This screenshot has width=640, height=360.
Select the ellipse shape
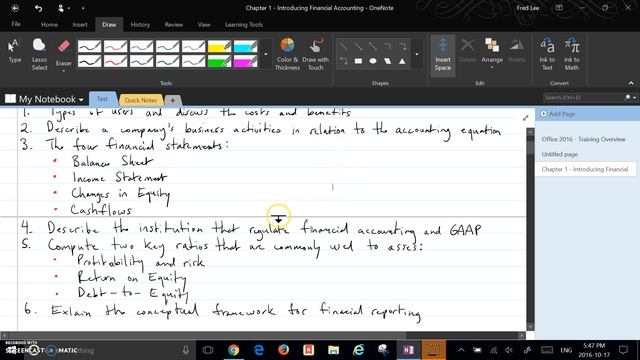coord(373,61)
